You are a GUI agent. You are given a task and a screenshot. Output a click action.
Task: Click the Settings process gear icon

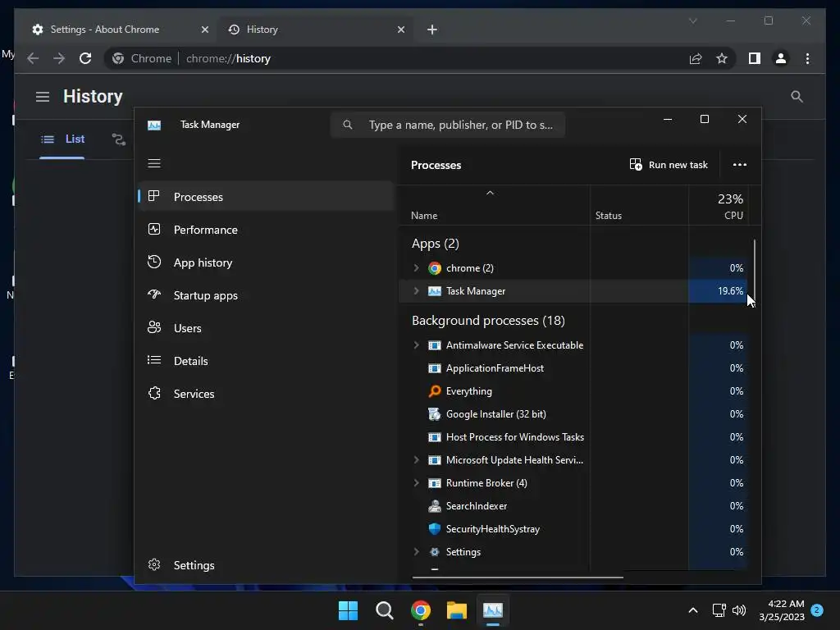pos(435,552)
